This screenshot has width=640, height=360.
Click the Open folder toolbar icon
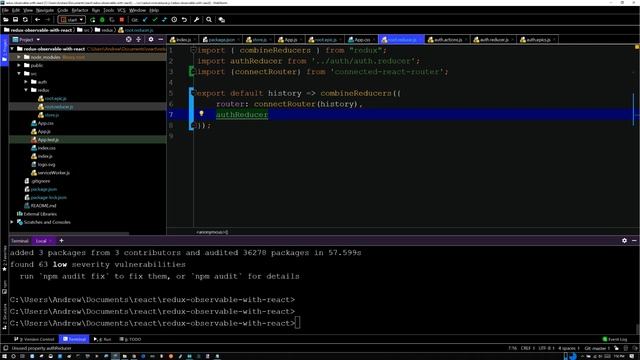click(6, 20)
